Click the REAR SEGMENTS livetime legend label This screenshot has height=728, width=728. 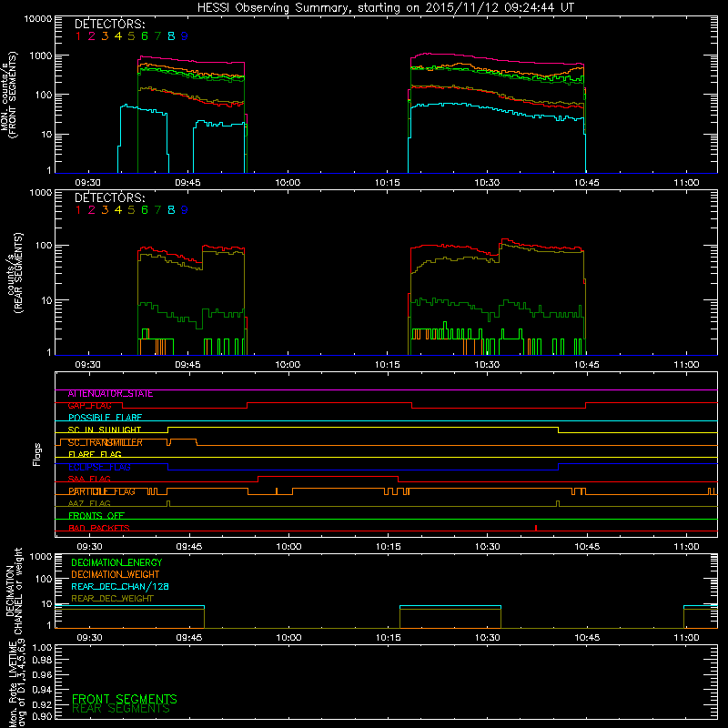tap(121, 709)
